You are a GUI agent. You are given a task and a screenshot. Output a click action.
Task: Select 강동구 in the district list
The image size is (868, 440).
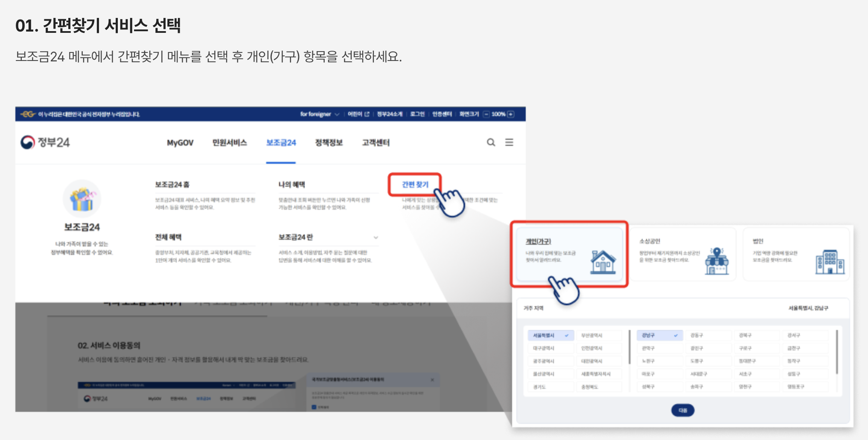[x=708, y=336]
